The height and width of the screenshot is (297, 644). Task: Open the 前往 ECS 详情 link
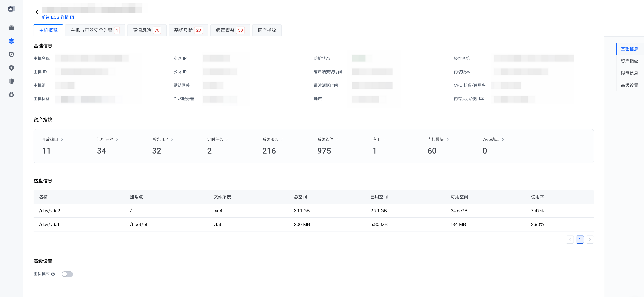tap(58, 17)
